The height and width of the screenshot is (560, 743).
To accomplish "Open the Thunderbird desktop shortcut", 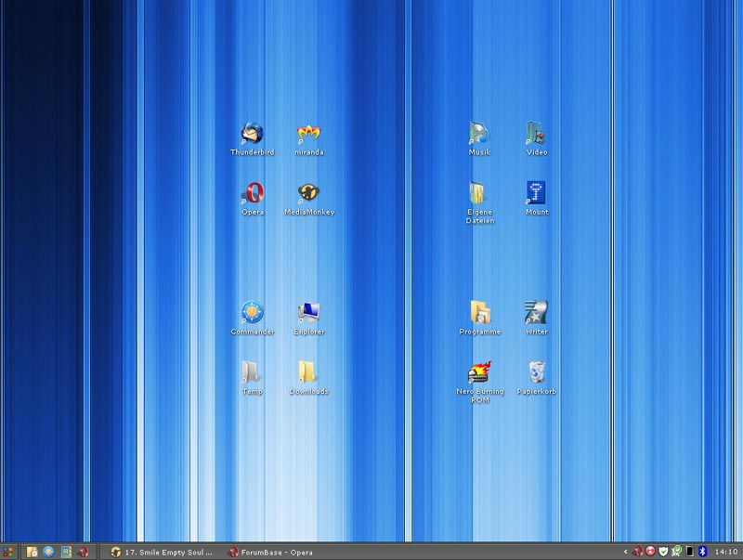I will point(252,138).
